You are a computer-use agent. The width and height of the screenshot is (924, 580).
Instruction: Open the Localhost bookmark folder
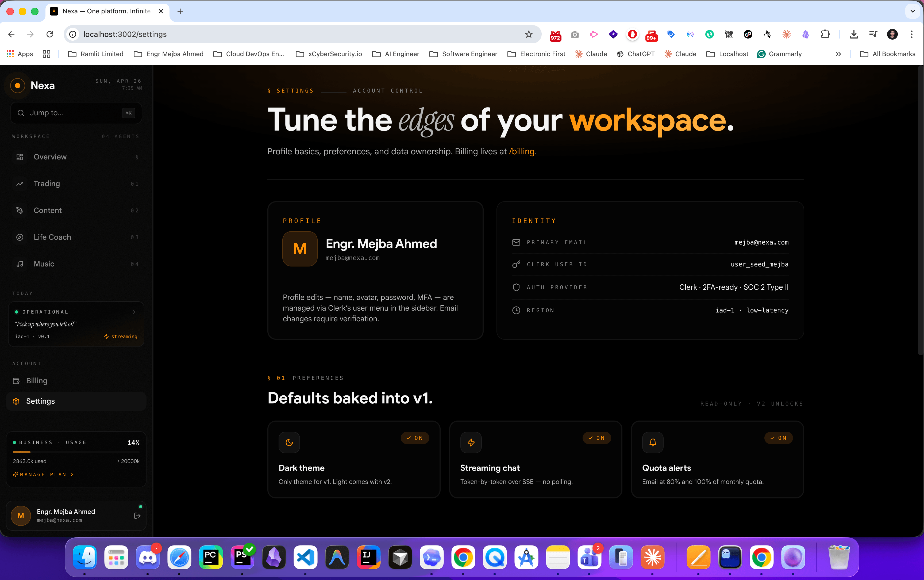[x=727, y=54]
